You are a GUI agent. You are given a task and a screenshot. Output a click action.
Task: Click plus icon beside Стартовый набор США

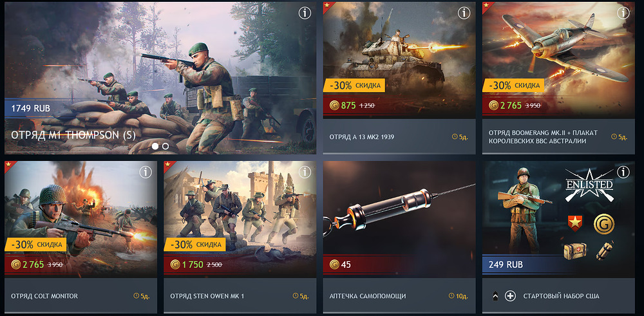(x=510, y=296)
